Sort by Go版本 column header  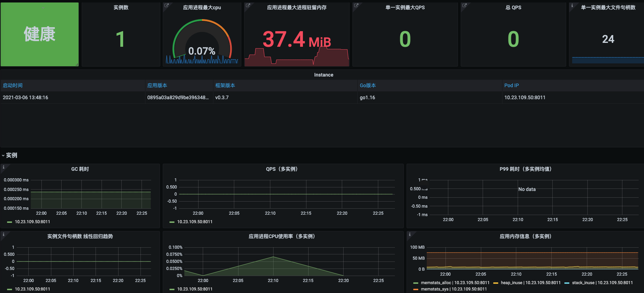[x=368, y=85]
